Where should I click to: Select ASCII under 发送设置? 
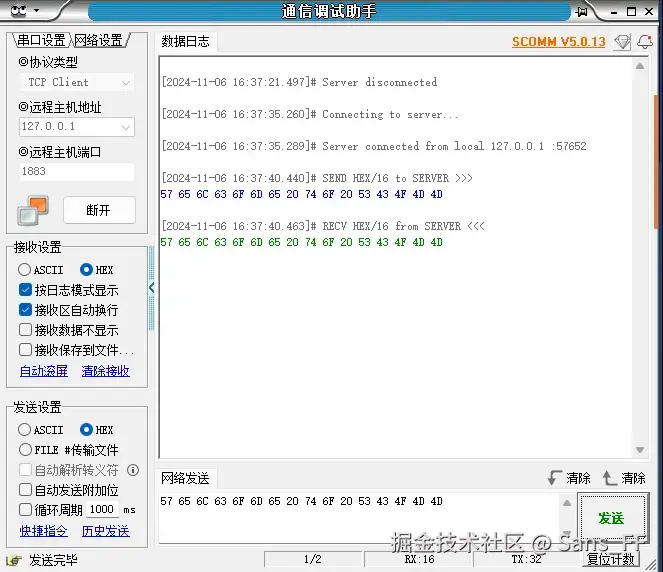coord(41,430)
